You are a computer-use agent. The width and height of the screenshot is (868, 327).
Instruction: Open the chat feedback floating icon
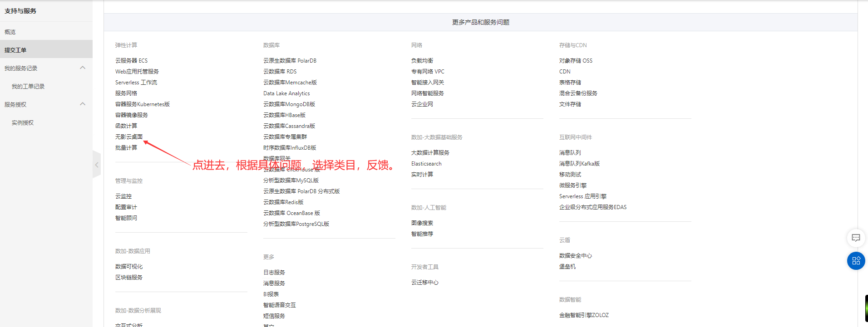pyautogui.click(x=856, y=238)
